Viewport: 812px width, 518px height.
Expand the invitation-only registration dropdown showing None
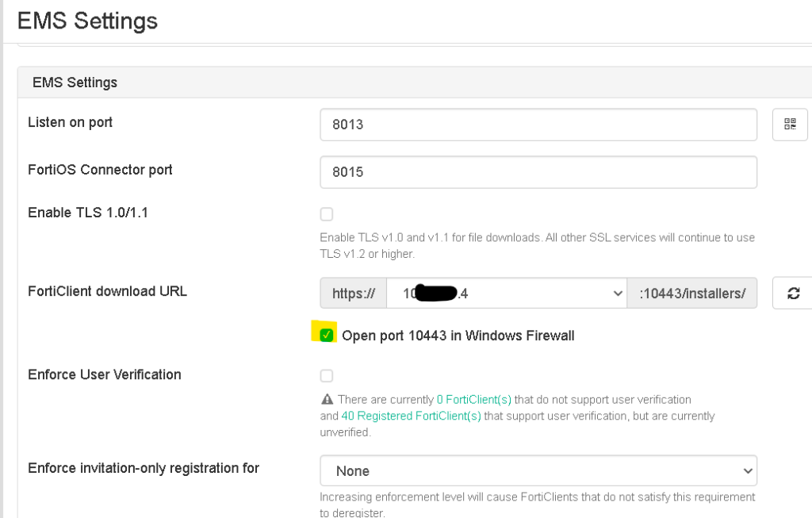click(x=538, y=471)
